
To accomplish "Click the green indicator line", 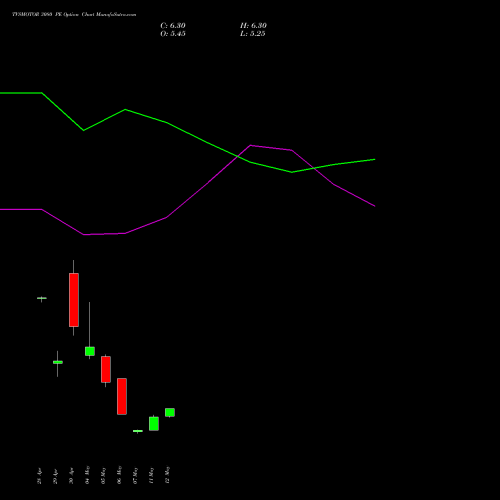I will coord(187,133).
